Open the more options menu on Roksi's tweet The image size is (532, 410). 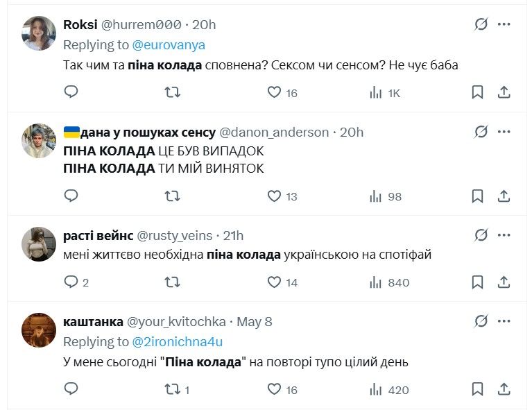pos(504,25)
